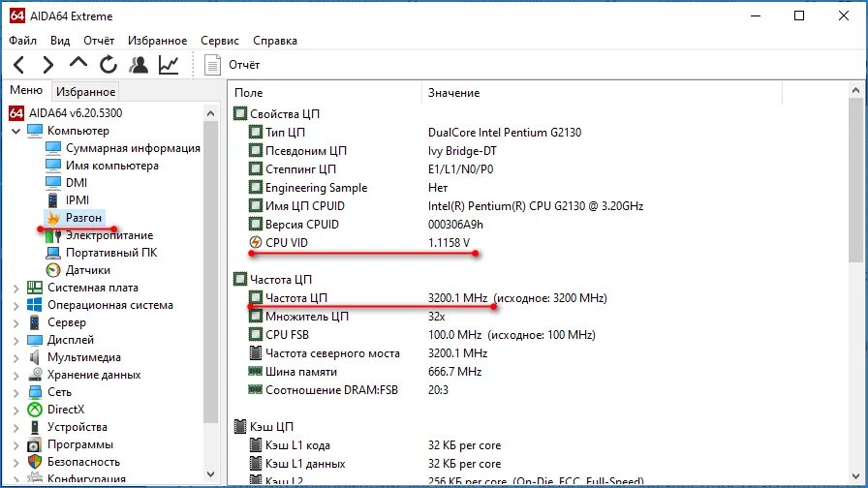The image size is (868, 488).
Task: Click the up-level arrow toolbar icon
Action: pyautogui.click(x=78, y=63)
